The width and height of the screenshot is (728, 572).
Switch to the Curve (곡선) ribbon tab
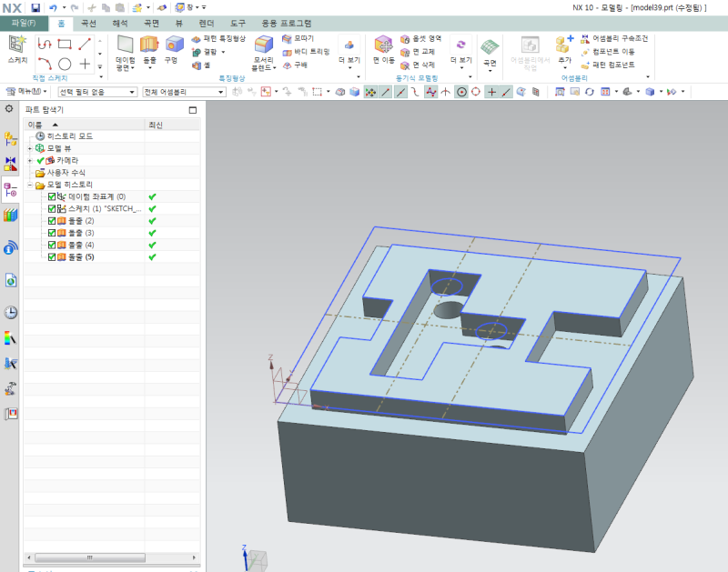pos(88,23)
